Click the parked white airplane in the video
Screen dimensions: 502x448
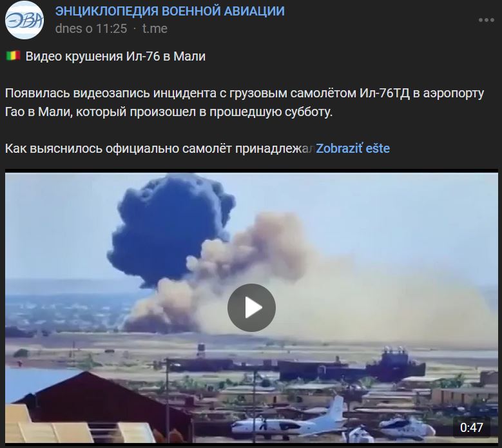tap(290, 420)
